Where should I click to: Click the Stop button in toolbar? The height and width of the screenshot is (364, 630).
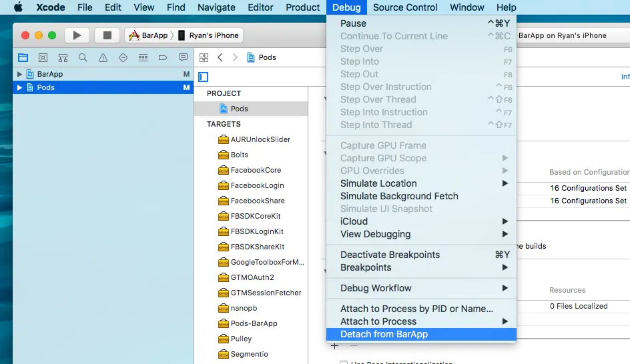coord(107,35)
